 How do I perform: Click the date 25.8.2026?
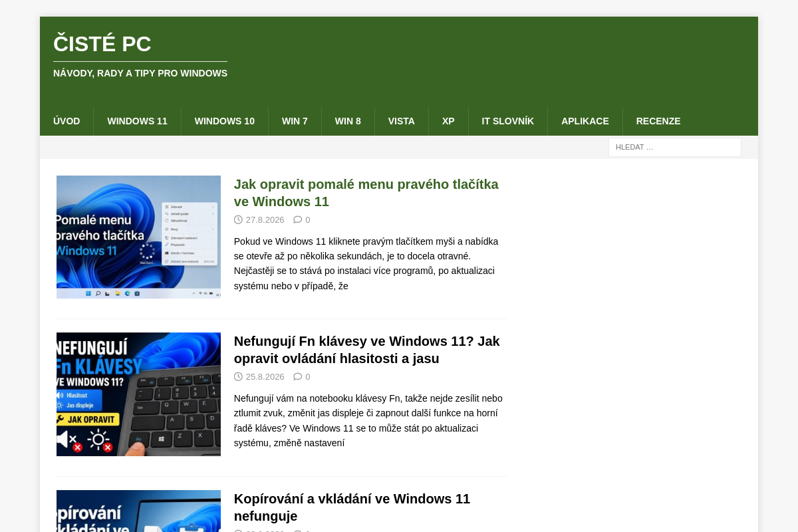tap(265, 377)
